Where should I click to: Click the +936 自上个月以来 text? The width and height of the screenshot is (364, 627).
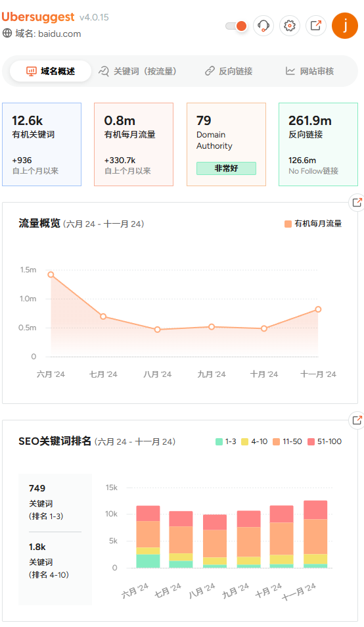pyautogui.click(x=35, y=166)
